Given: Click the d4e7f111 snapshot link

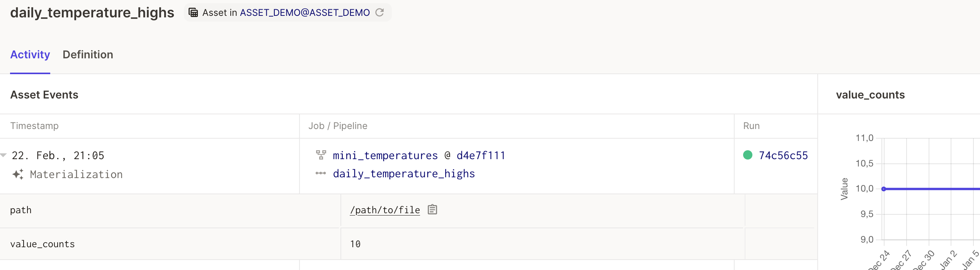Looking at the screenshot, I should click(481, 155).
